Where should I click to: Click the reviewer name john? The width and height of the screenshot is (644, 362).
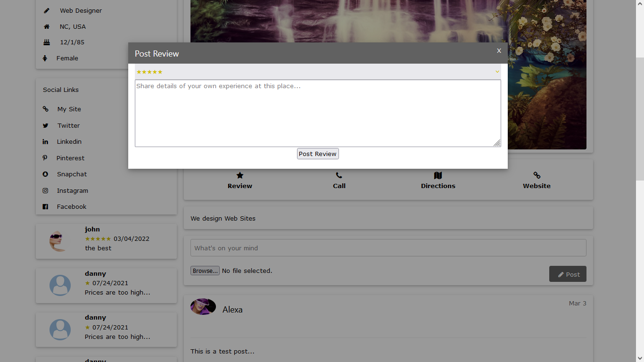[92, 229]
